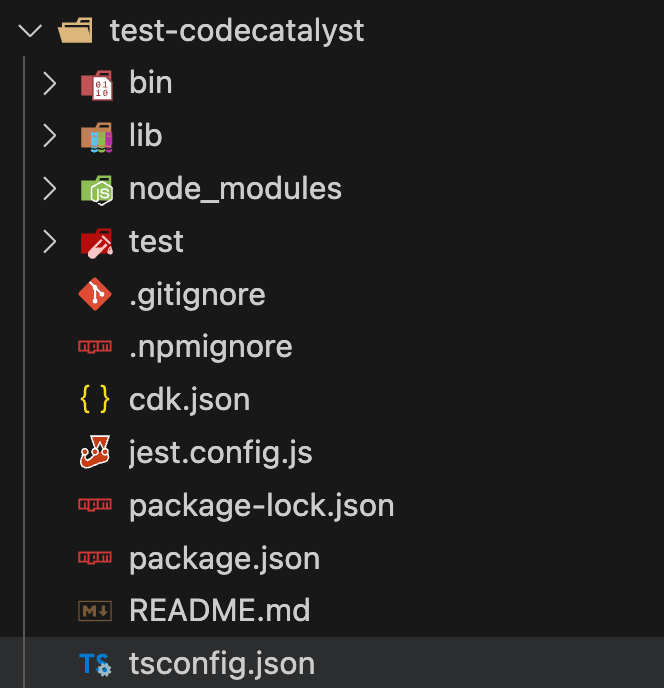Open the cdk.json file
The image size is (664, 688).
190,400
